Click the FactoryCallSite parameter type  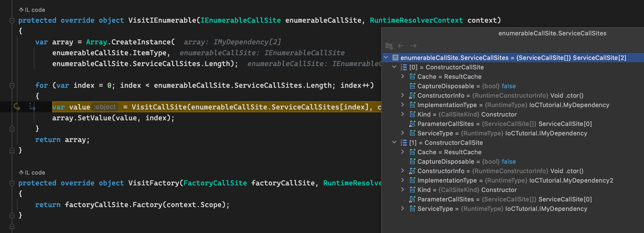tap(215, 183)
